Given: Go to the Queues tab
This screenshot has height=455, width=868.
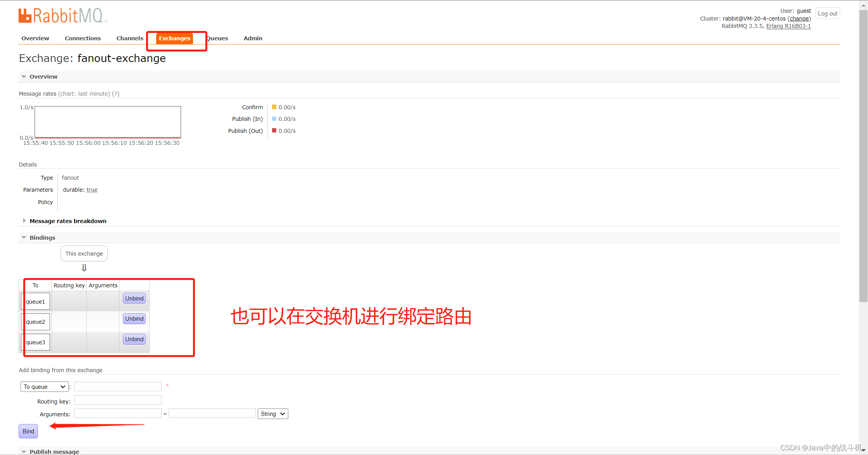Looking at the screenshot, I should (217, 38).
